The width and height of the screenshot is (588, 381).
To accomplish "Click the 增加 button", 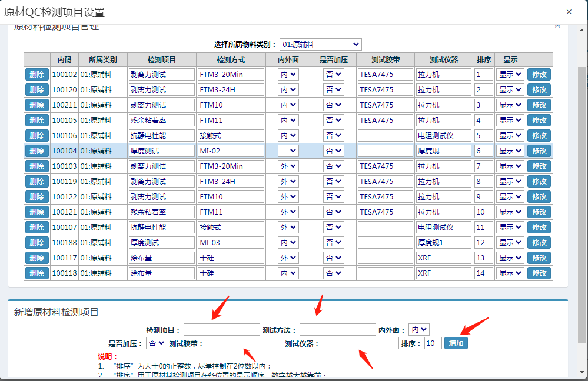I will tap(456, 343).
